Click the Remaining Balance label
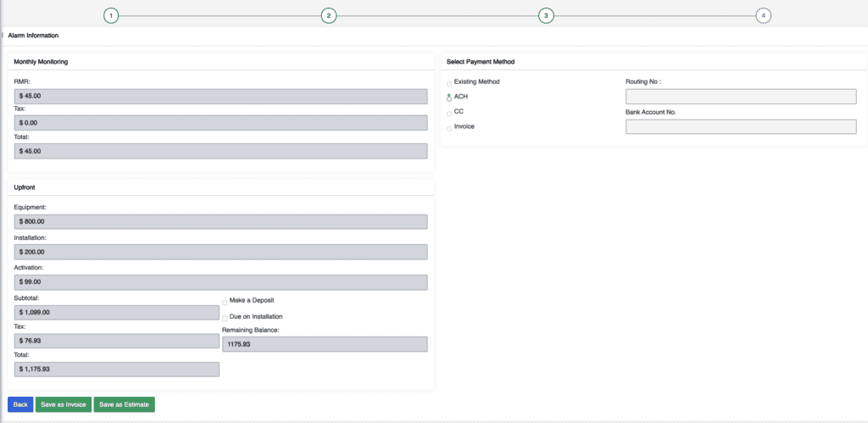Image resolution: width=868 pixels, height=423 pixels. (251, 330)
